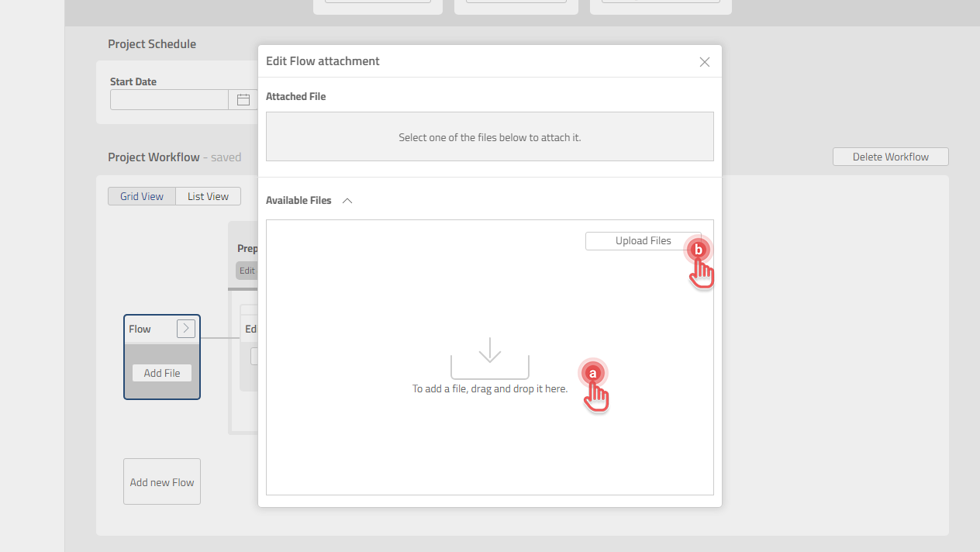Viewport: 980px width, 552px height.
Task: Click the "b" tutorial pointer marker
Action: pos(698,250)
